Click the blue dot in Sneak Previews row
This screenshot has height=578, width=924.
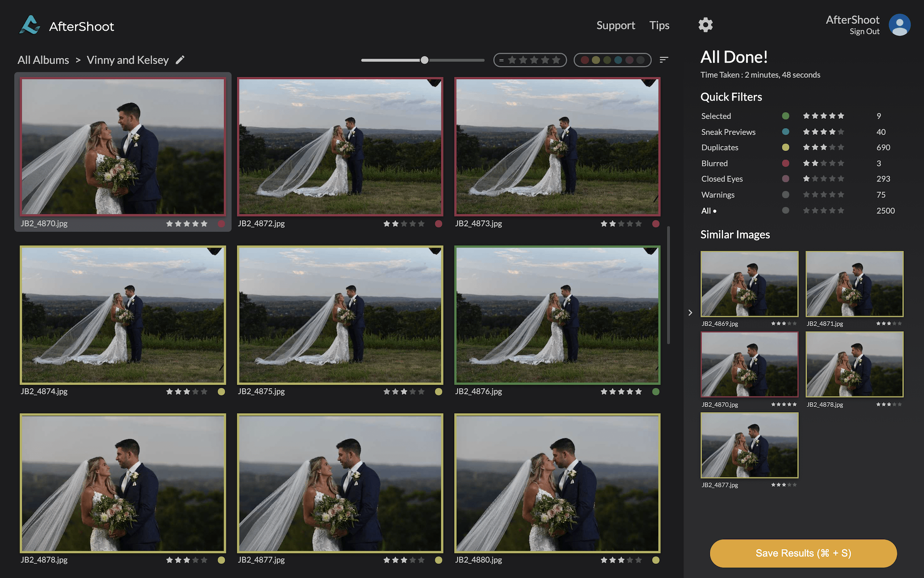(786, 132)
